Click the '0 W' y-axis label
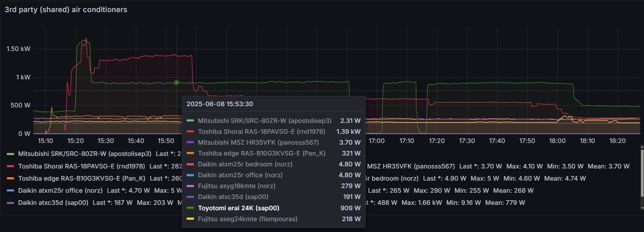Image resolution: width=644 pixels, height=232 pixels. click(23, 134)
